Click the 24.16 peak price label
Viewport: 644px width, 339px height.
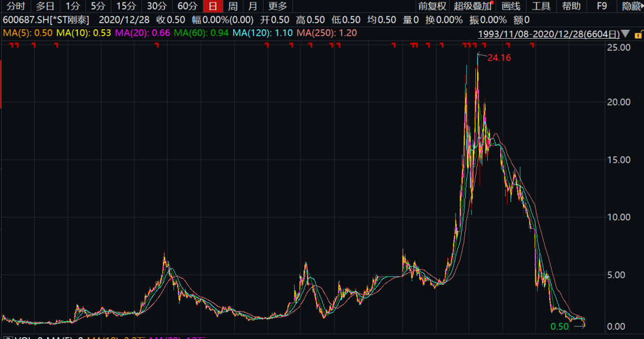[x=499, y=58]
